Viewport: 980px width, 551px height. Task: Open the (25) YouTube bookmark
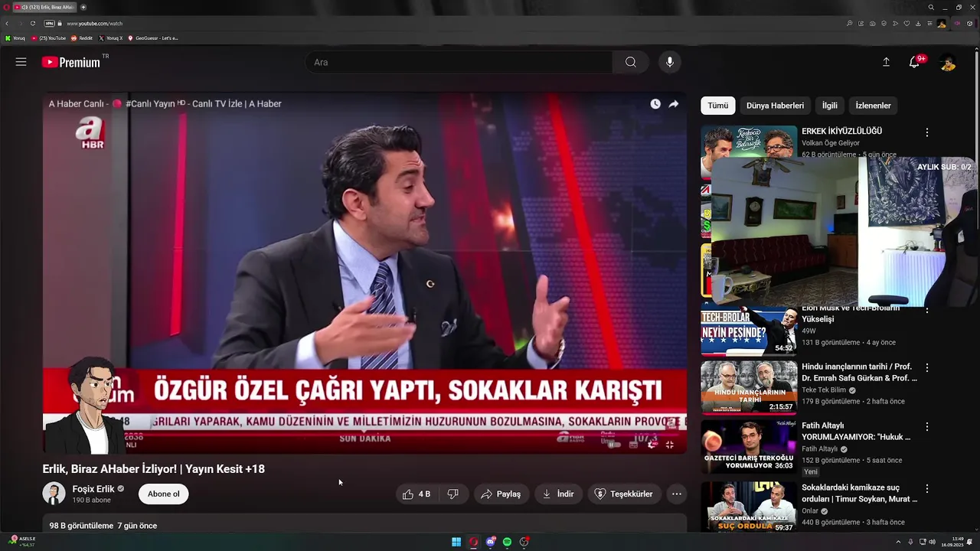click(48, 38)
